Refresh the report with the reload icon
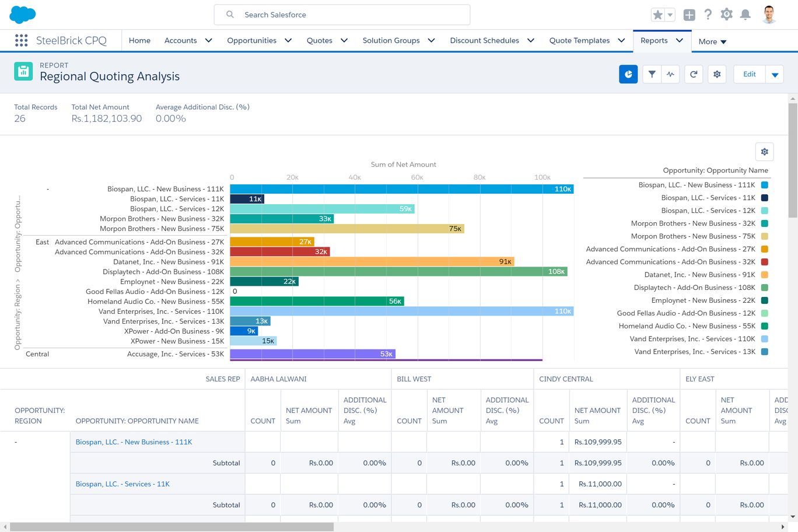The height and width of the screenshot is (532, 798). (694, 74)
